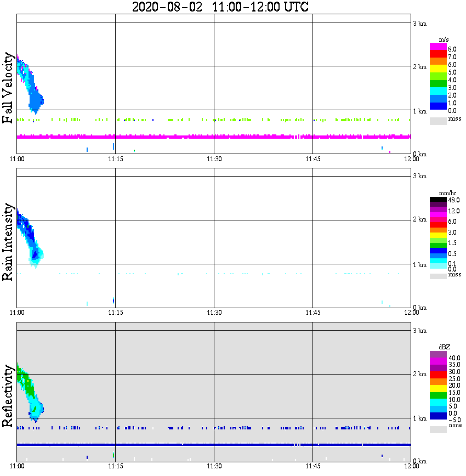Screen dimensions: 466x476
Task: Click the 1 km label on the Rain Intensity plot
Action: tap(419, 265)
